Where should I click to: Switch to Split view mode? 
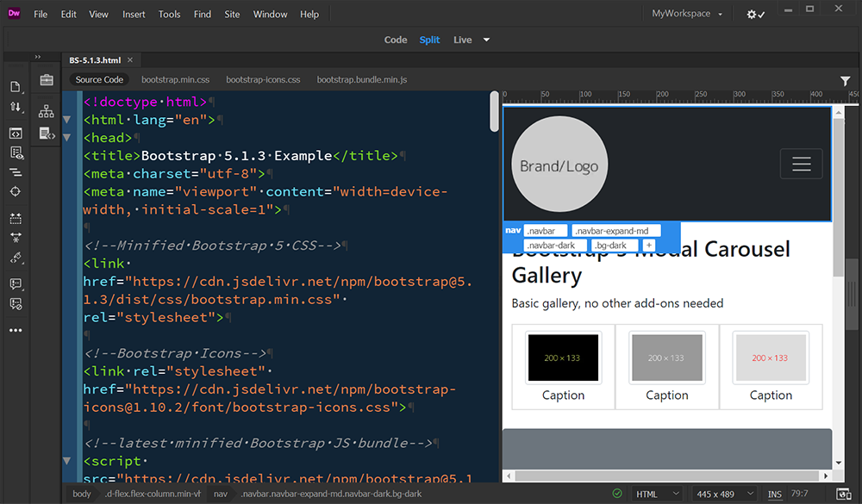[x=429, y=40]
